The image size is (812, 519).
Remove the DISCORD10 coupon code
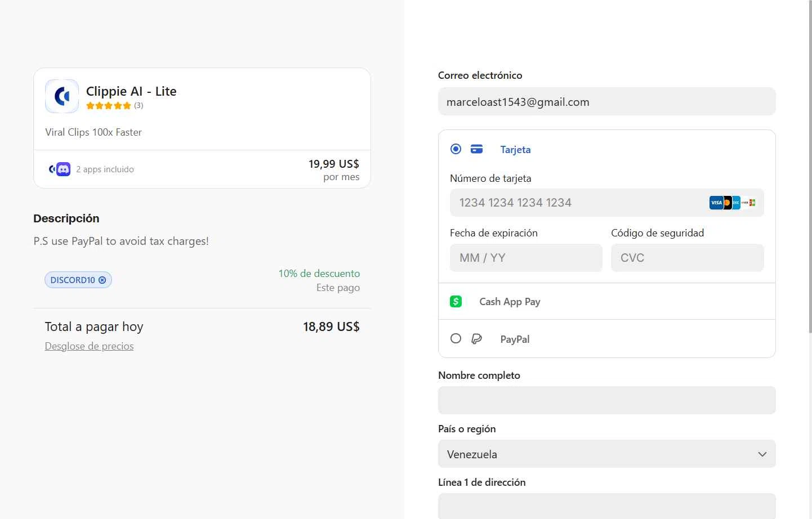(x=102, y=280)
